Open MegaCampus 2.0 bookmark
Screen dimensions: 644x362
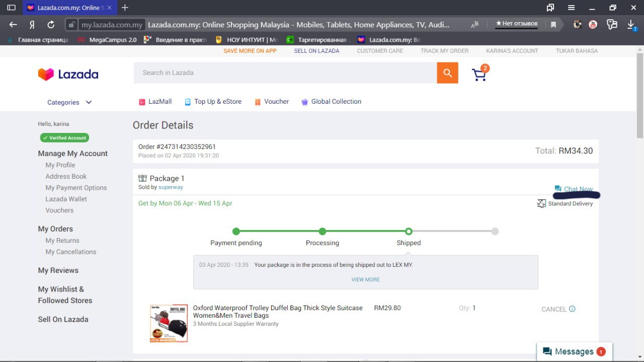(107, 40)
